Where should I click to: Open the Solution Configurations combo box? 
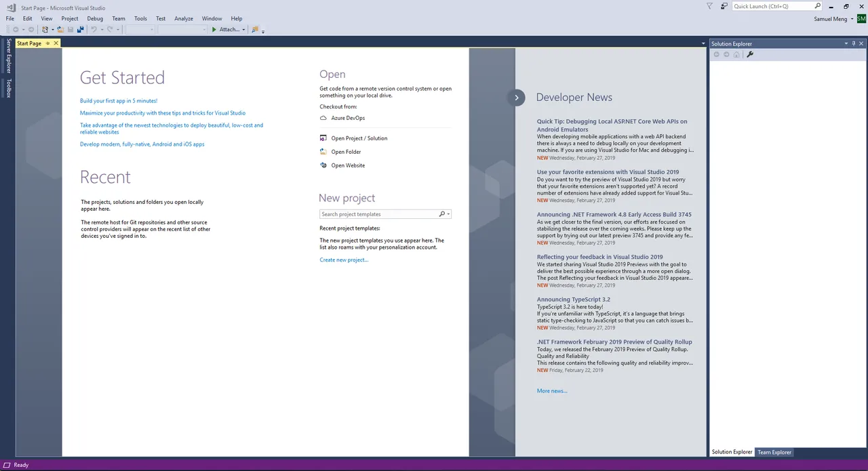pyautogui.click(x=140, y=30)
